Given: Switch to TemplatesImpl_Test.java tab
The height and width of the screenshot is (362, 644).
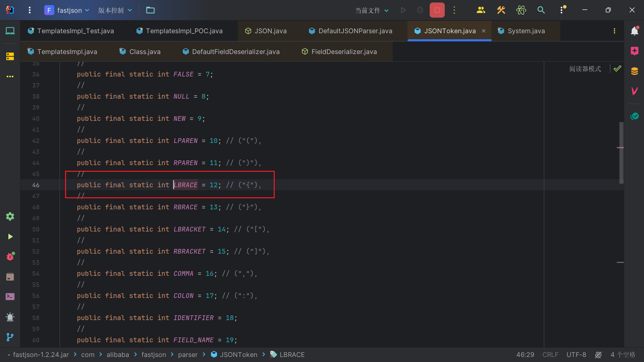Looking at the screenshot, I should pyautogui.click(x=71, y=31).
